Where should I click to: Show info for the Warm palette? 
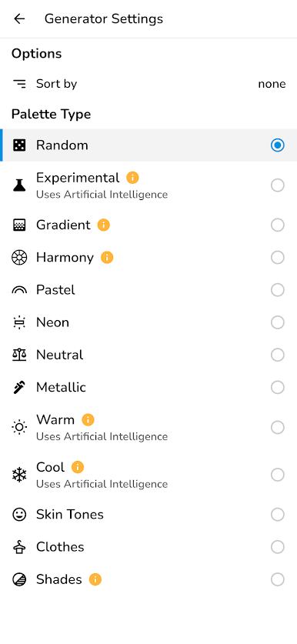tap(88, 420)
